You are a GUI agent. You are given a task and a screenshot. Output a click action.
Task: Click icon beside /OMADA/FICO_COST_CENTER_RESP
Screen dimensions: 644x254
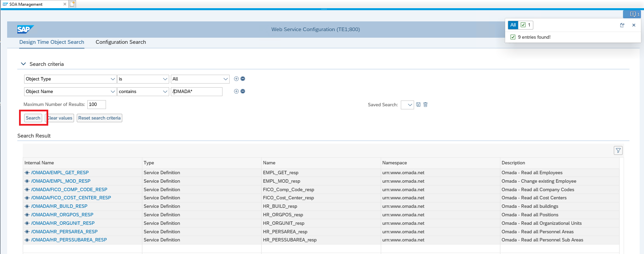(x=27, y=198)
